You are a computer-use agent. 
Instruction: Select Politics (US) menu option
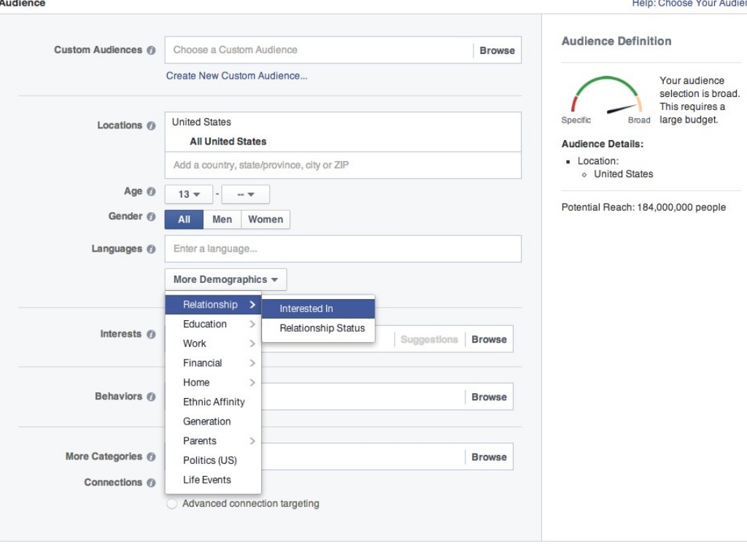pos(214,461)
